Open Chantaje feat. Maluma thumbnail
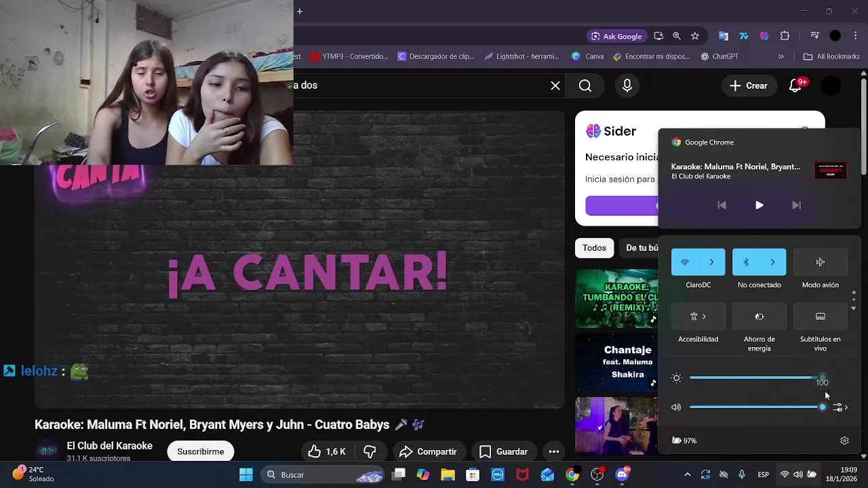 (616, 363)
